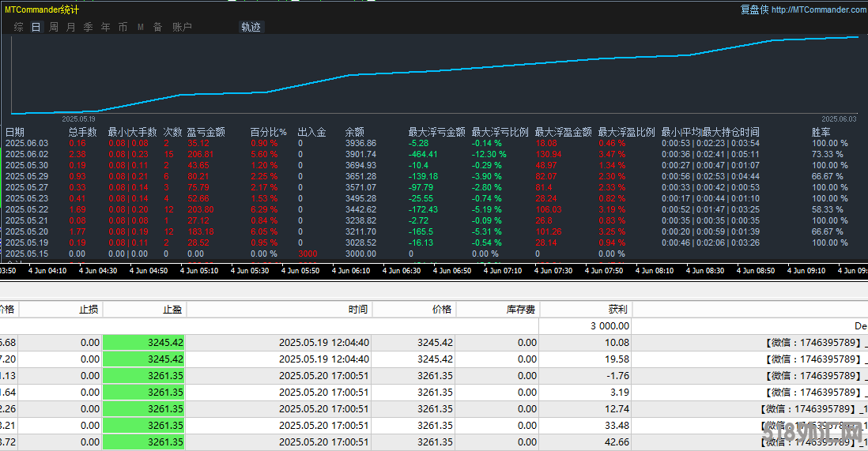Click the 4 Jun 06:10 timeline marker
Screen dimensions: 868x451
(x=351, y=271)
